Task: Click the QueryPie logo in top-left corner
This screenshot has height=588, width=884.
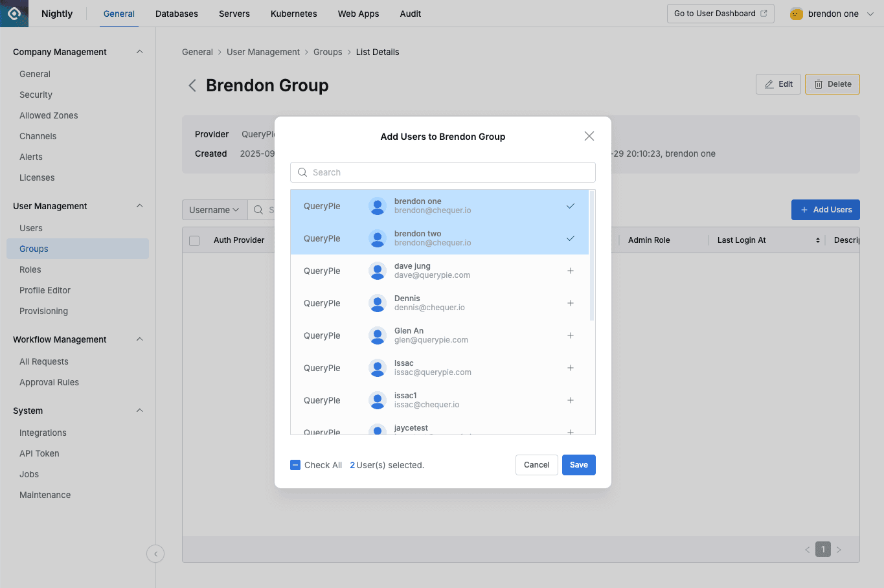Action: (13, 13)
